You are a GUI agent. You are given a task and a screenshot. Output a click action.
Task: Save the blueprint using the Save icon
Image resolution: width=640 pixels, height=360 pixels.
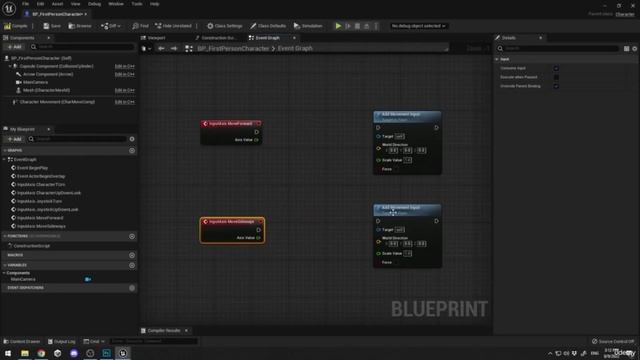point(52,26)
